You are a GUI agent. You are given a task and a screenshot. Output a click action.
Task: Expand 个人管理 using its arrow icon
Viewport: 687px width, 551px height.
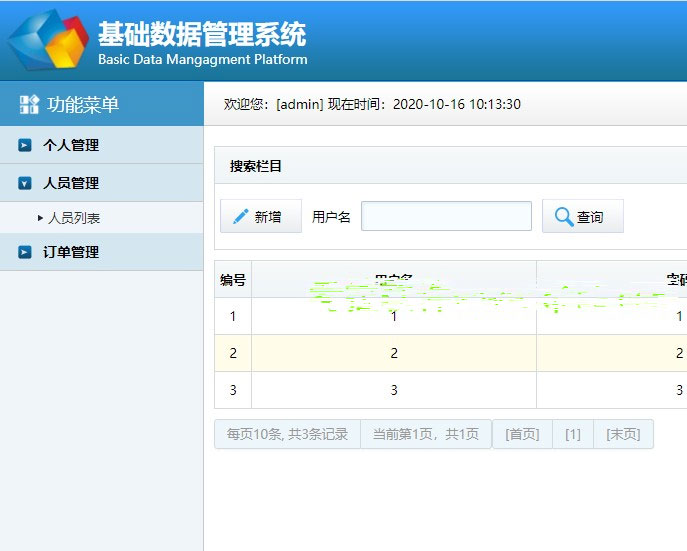pyautogui.click(x=24, y=145)
